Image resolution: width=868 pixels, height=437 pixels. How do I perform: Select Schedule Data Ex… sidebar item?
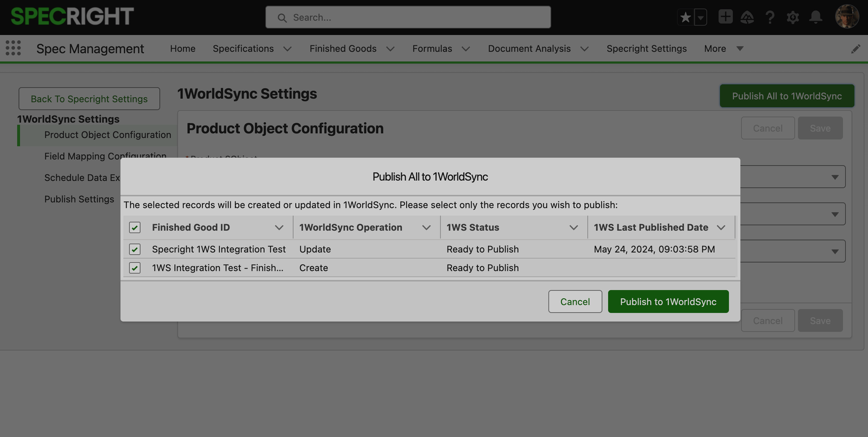tap(82, 178)
